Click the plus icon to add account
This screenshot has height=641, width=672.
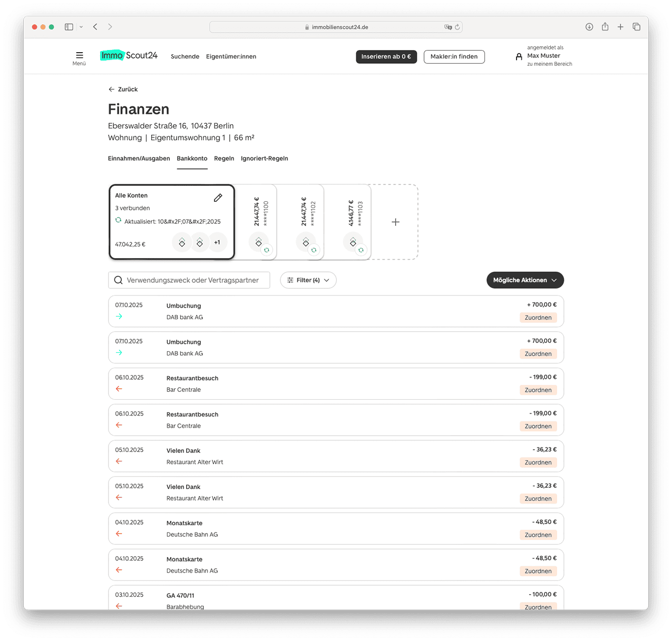pyautogui.click(x=395, y=222)
